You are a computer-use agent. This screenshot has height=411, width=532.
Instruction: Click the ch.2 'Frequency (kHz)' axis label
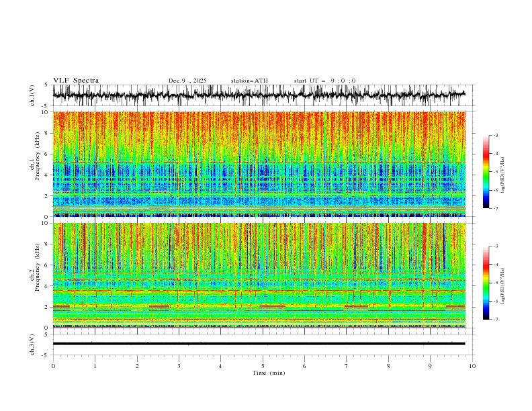point(38,267)
